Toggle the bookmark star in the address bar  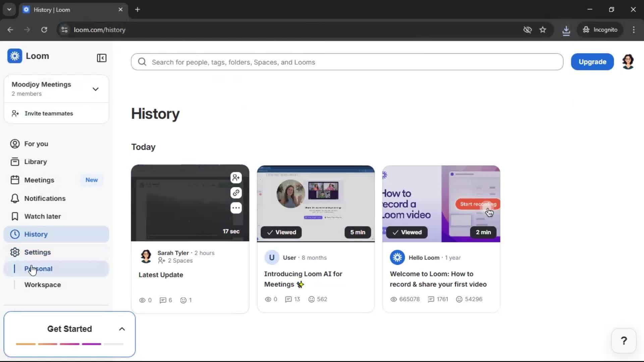(543, 29)
